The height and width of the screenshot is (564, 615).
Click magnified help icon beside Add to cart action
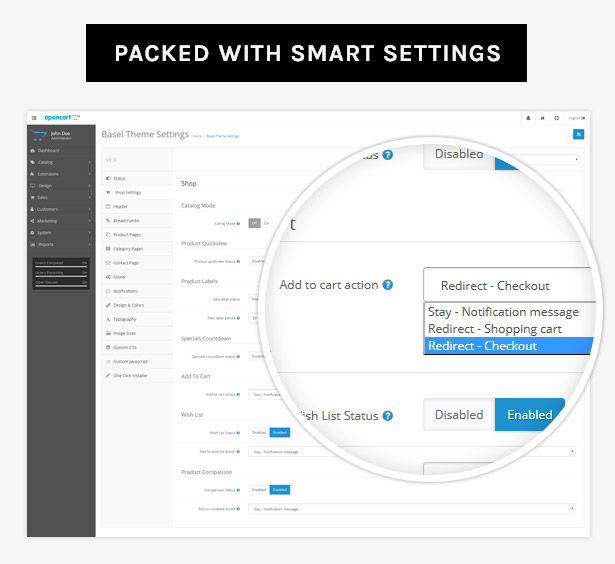388,285
